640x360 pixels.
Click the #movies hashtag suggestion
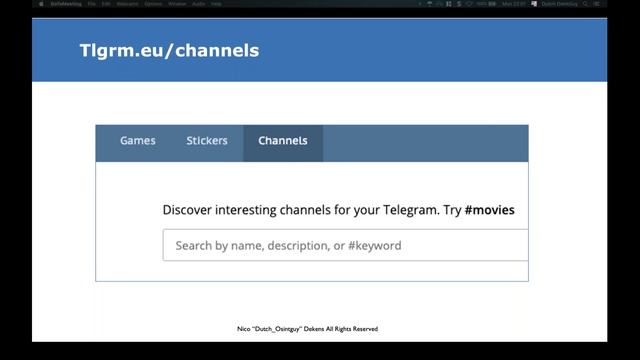pyautogui.click(x=489, y=210)
